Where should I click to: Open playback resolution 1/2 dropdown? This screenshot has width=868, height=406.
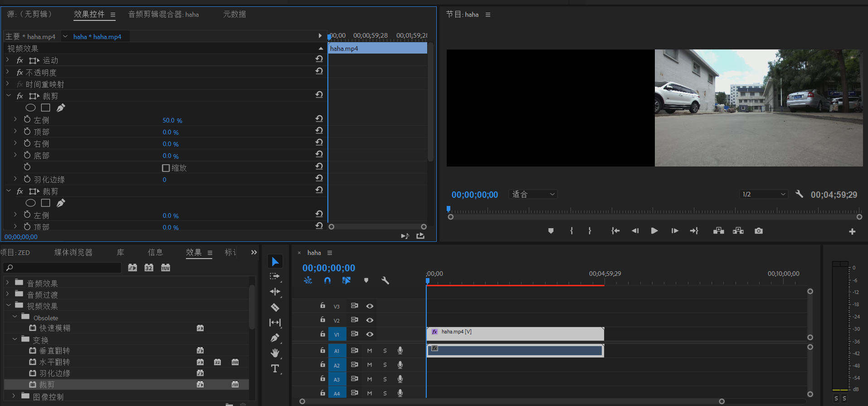coord(764,194)
